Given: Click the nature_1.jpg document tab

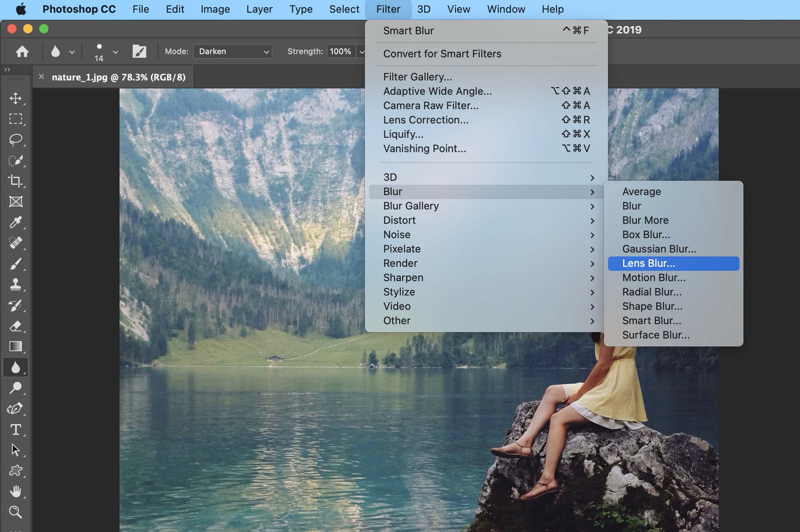Looking at the screenshot, I should pos(119,76).
